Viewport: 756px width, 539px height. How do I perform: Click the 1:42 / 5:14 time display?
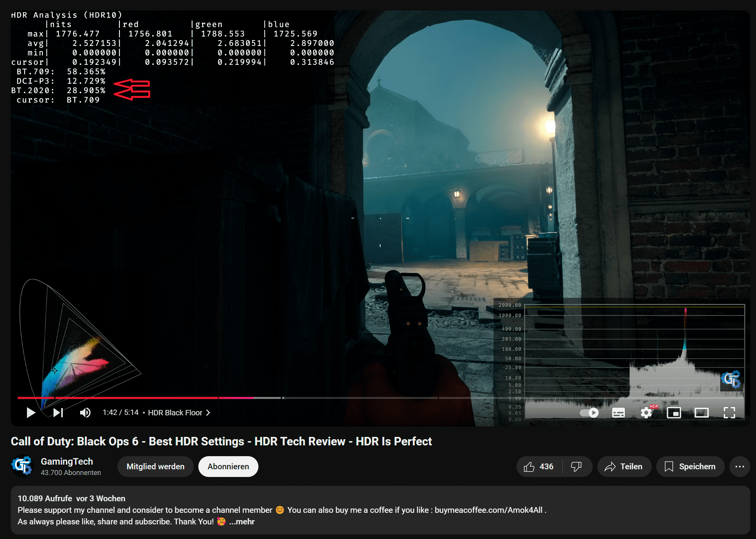pyautogui.click(x=121, y=413)
